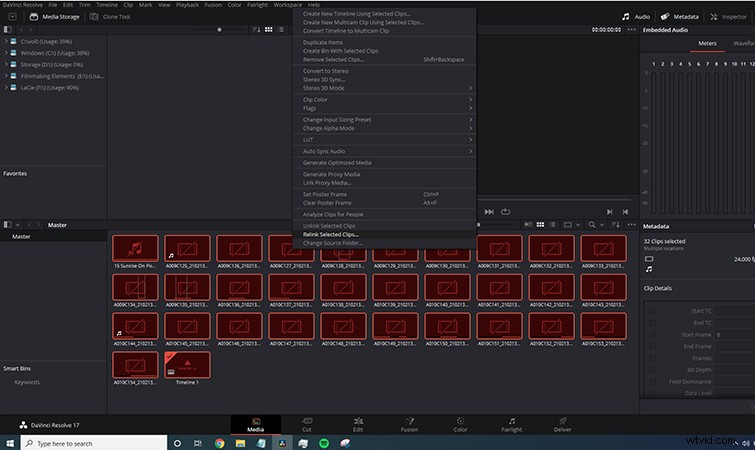The width and height of the screenshot is (755, 450).
Task: Toggle media pool bin list sidebar icon
Action: pos(7,225)
